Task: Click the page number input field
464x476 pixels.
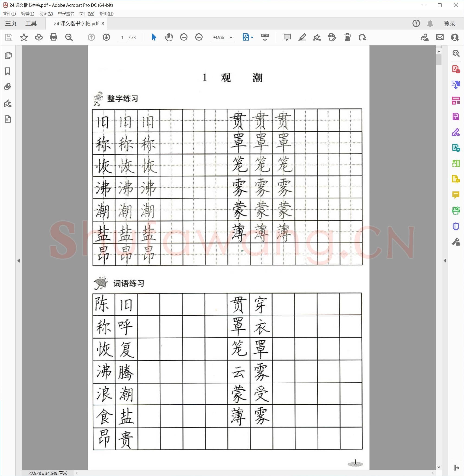Action: 122,37
